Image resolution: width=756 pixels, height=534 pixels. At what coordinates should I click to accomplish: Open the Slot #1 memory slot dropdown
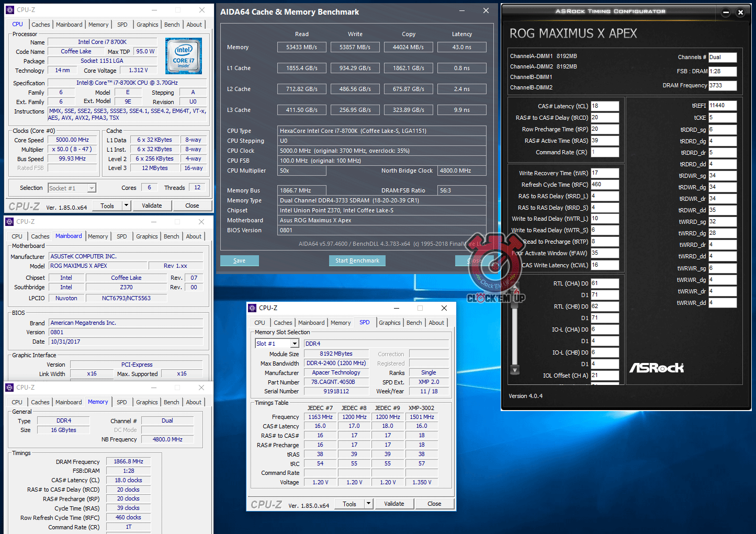click(295, 344)
